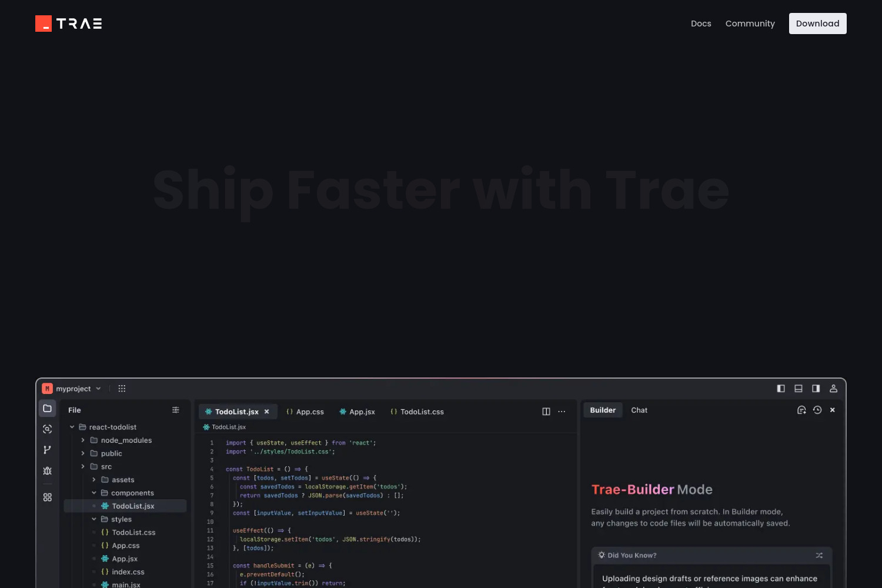The image size is (882, 588).
Task: Switch to the Chat tab
Action: click(x=639, y=410)
